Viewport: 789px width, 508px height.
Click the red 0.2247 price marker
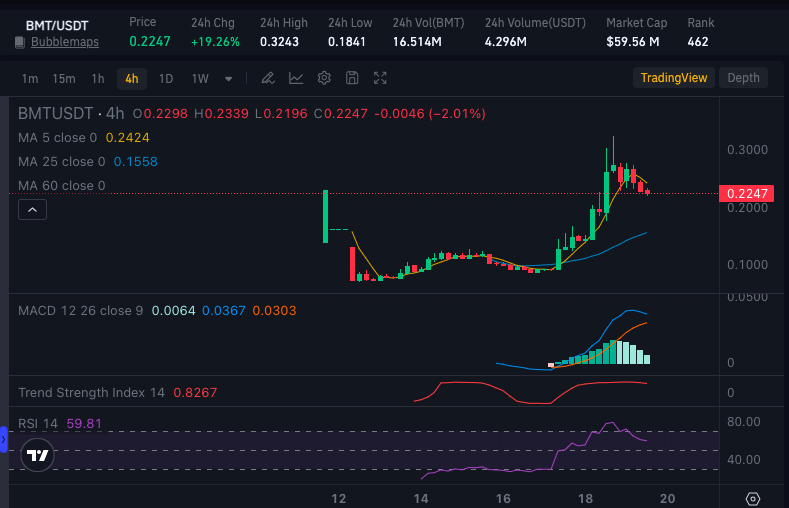point(747,194)
